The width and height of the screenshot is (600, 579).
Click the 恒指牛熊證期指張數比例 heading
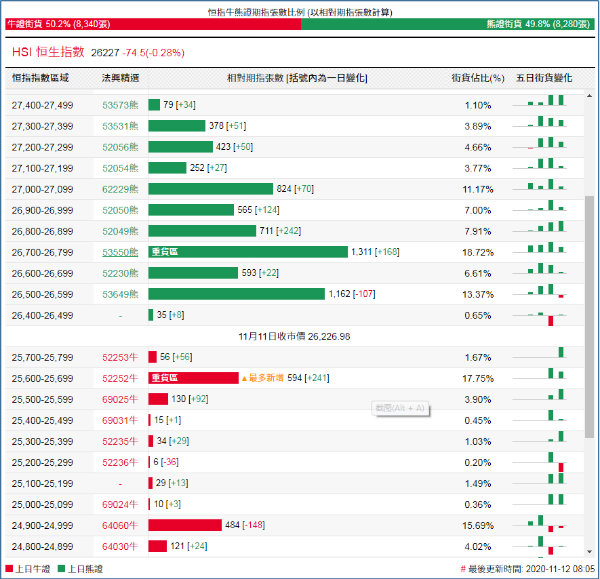pyautogui.click(x=300, y=12)
